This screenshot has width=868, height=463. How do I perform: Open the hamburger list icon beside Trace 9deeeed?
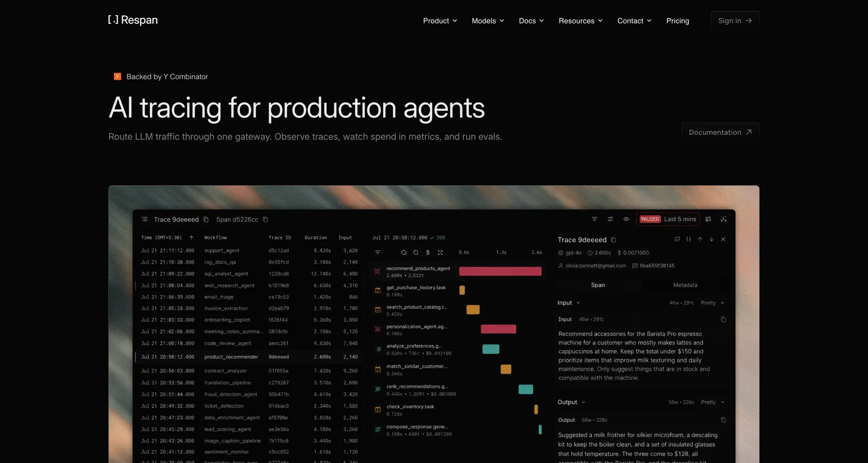point(145,219)
